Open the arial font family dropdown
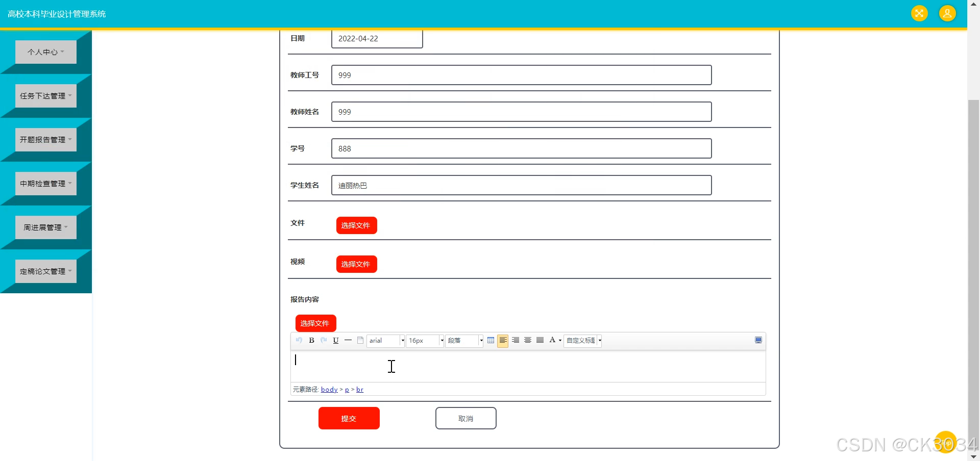The width and height of the screenshot is (980, 461). click(386, 341)
